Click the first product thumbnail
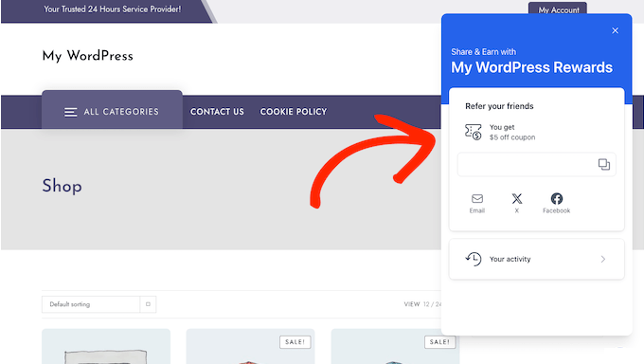 [x=106, y=346]
